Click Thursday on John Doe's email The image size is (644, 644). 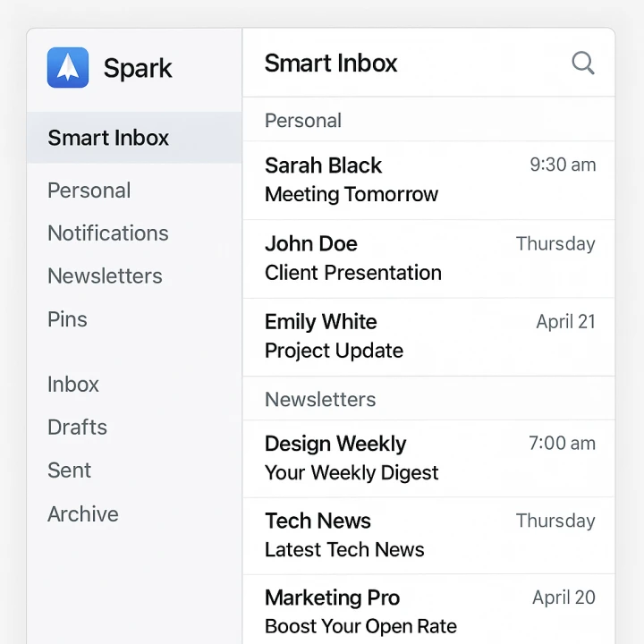[555, 244]
